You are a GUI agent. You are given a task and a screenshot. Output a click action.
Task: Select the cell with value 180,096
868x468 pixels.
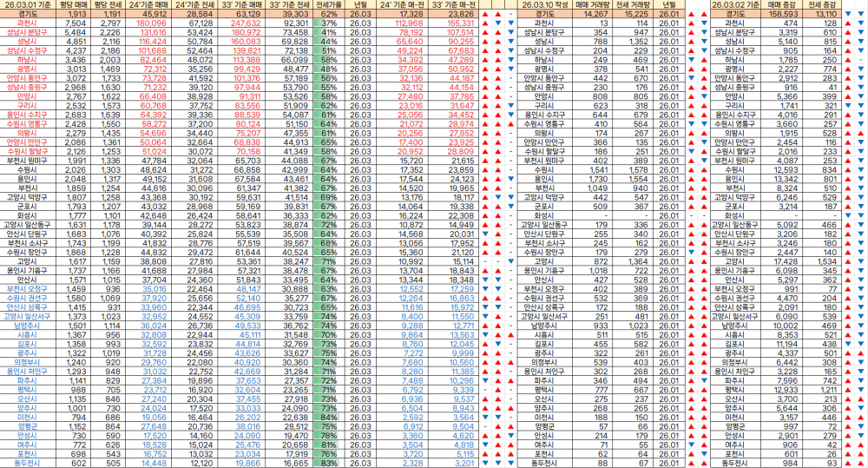148,23
